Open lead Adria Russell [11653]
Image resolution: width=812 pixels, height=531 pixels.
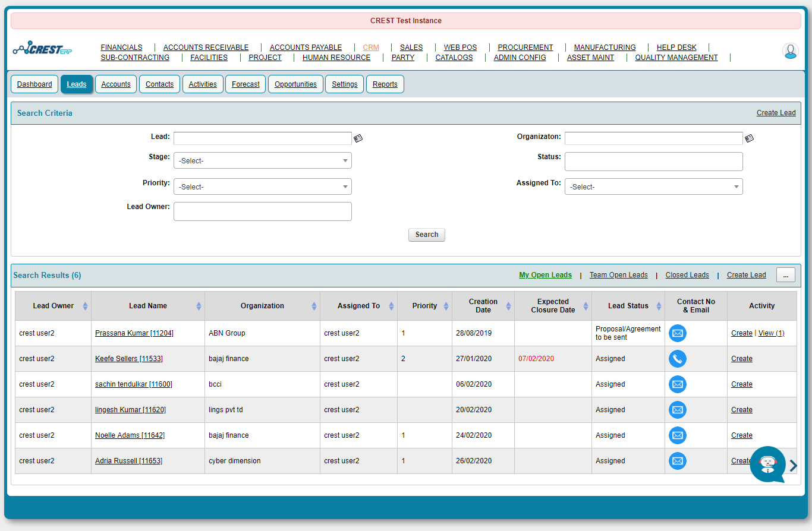point(128,461)
